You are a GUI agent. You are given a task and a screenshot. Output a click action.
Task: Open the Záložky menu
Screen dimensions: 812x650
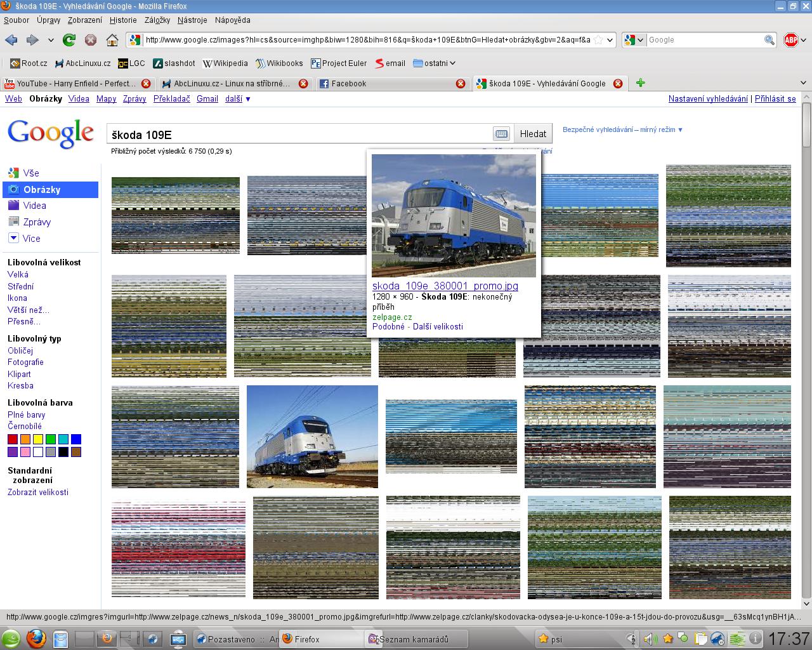click(x=157, y=20)
